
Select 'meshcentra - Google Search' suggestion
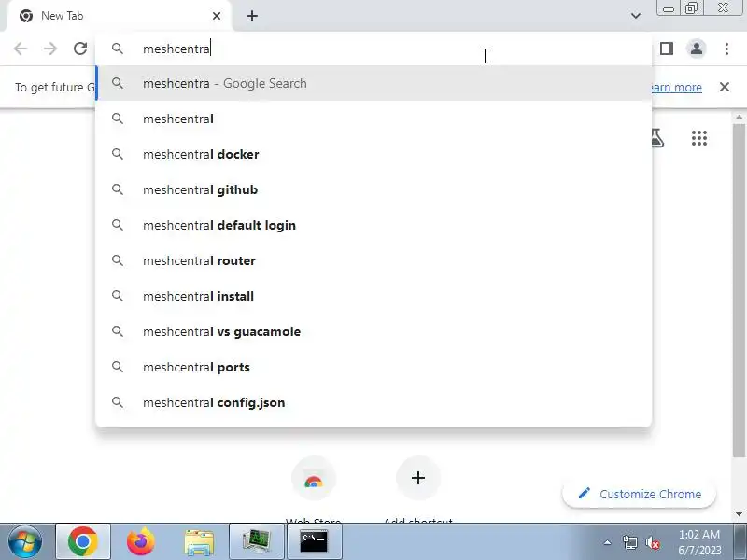tap(373, 83)
